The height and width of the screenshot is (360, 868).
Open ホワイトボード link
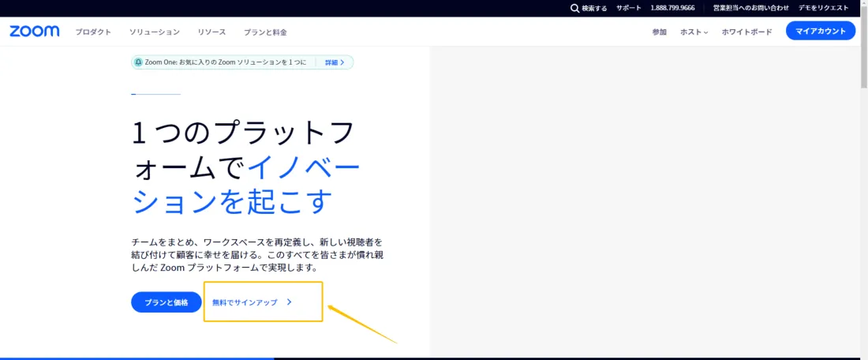(746, 32)
